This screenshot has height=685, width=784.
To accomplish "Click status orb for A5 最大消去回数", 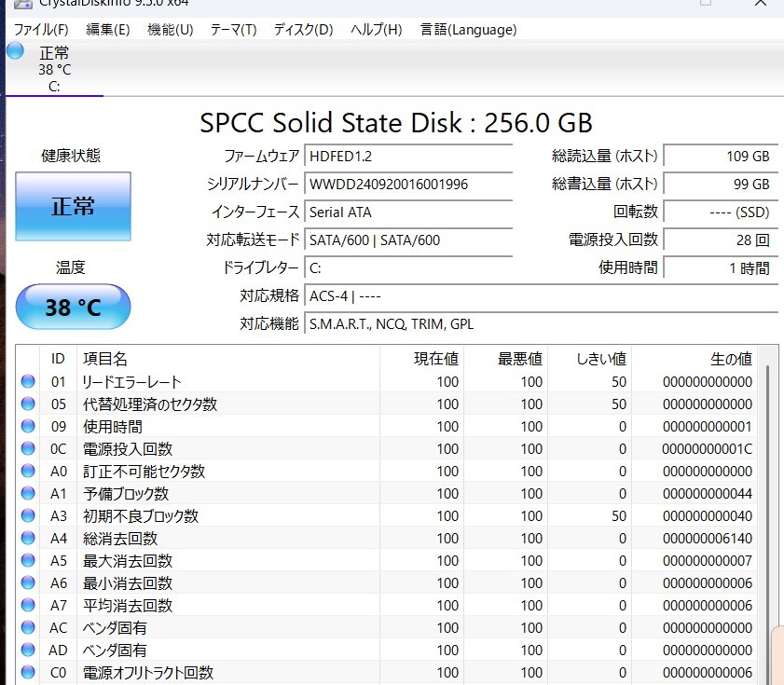I will click(28, 560).
